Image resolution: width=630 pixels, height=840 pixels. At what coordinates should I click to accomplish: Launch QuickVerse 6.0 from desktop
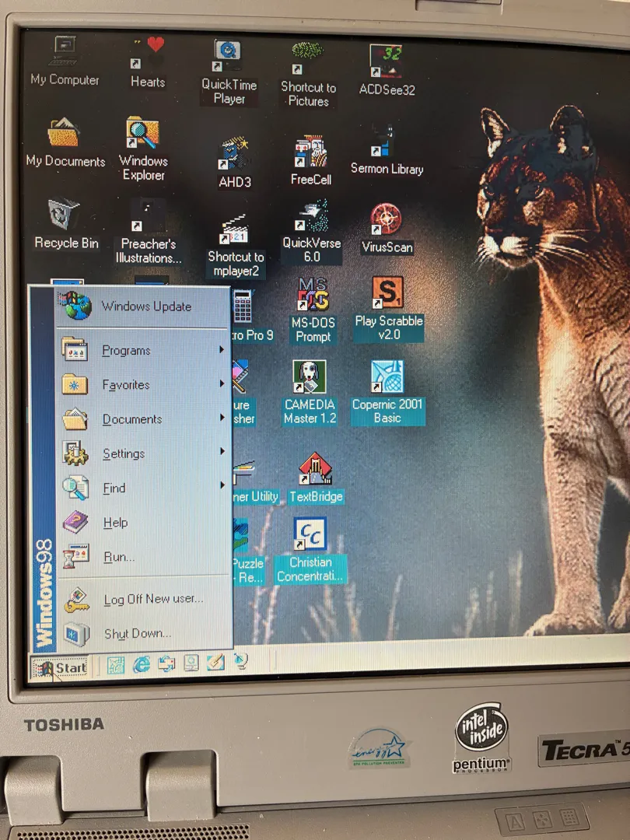[311, 218]
